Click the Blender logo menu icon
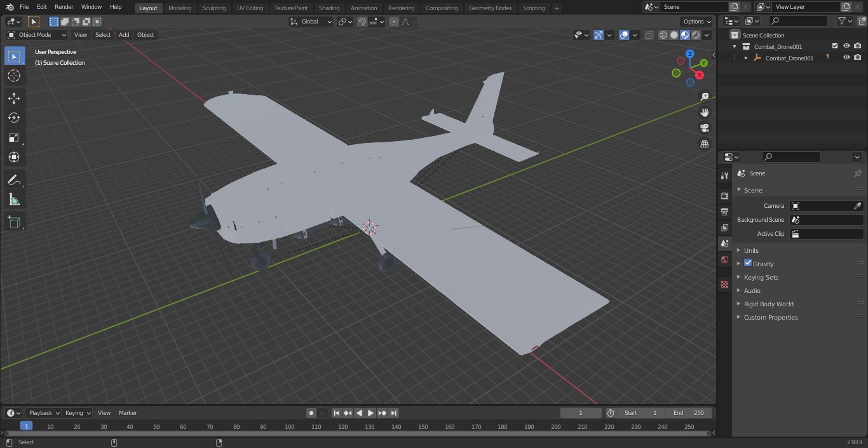The height and width of the screenshot is (448, 868). [10, 7]
